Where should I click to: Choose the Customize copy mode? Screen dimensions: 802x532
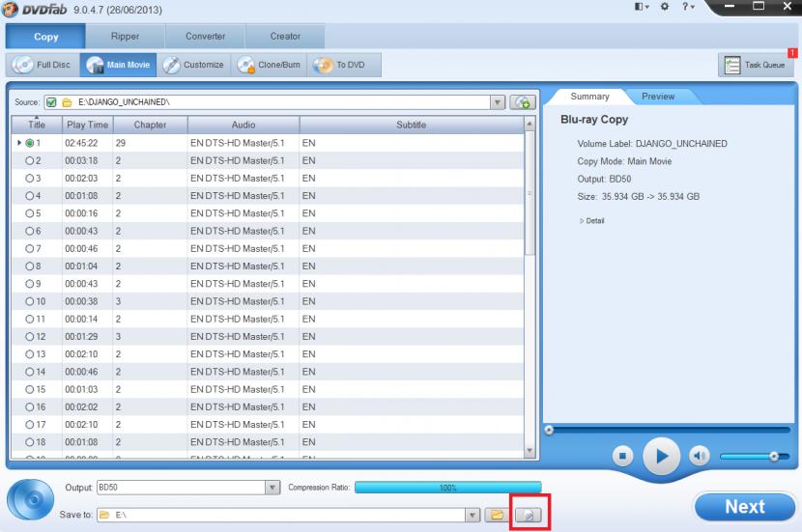point(193,65)
